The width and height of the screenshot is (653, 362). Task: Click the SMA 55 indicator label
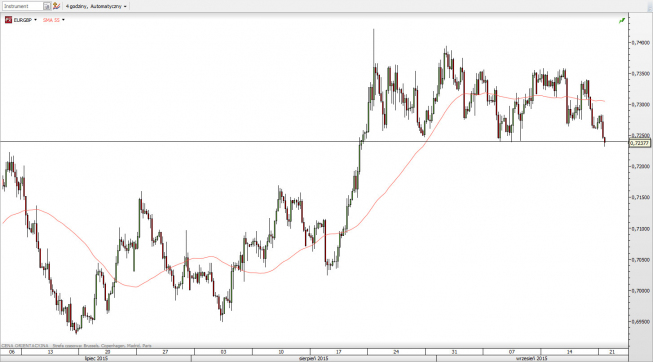pos(51,20)
